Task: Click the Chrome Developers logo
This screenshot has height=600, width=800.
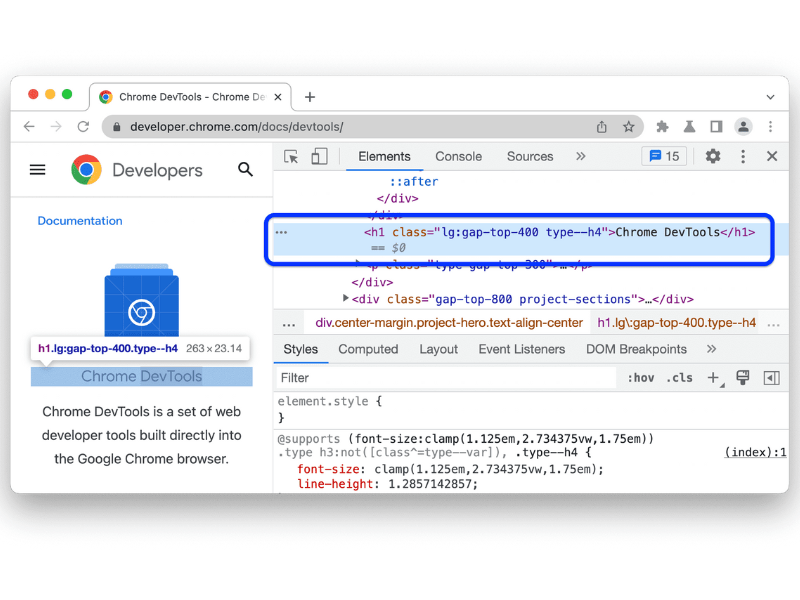Action: click(x=137, y=169)
